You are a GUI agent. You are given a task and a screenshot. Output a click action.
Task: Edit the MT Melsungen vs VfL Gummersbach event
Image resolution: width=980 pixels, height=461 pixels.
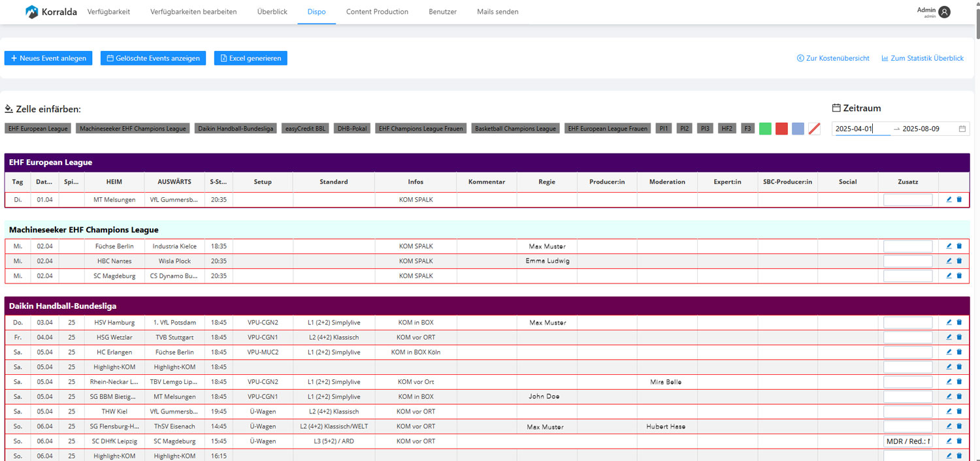pyautogui.click(x=949, y=200)
